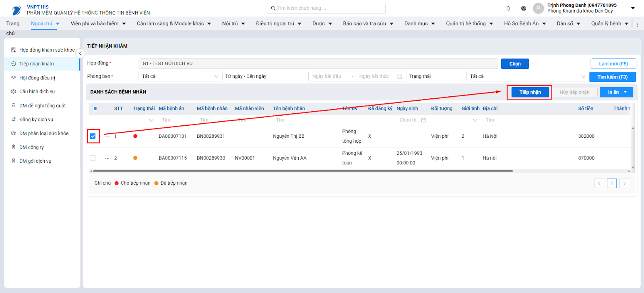Click the Hội đồng điều trị sidebar icon
This screenshot has width=644, height=293.
coord(13,78)
